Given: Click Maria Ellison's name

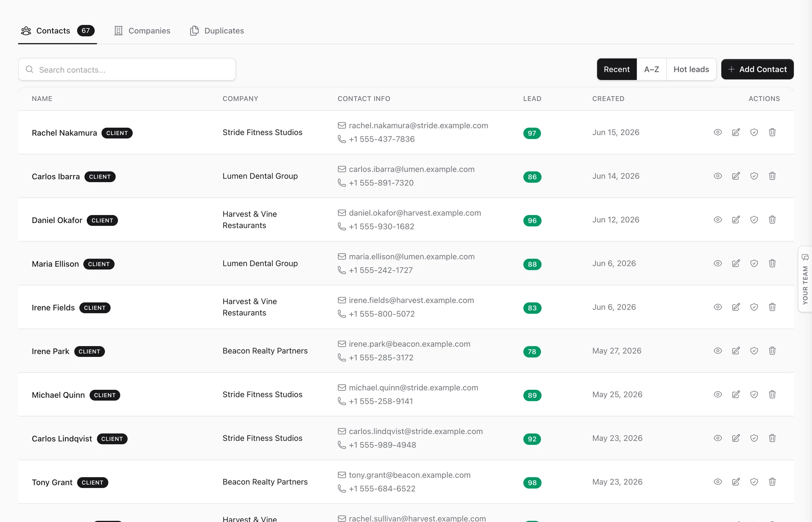Looking at the screenshot, I should (x=55, y=264).
